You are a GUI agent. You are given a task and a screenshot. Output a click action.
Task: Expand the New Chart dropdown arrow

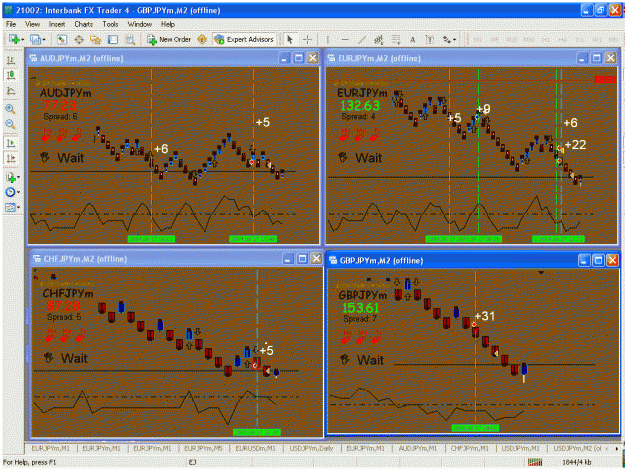(23, 39)
